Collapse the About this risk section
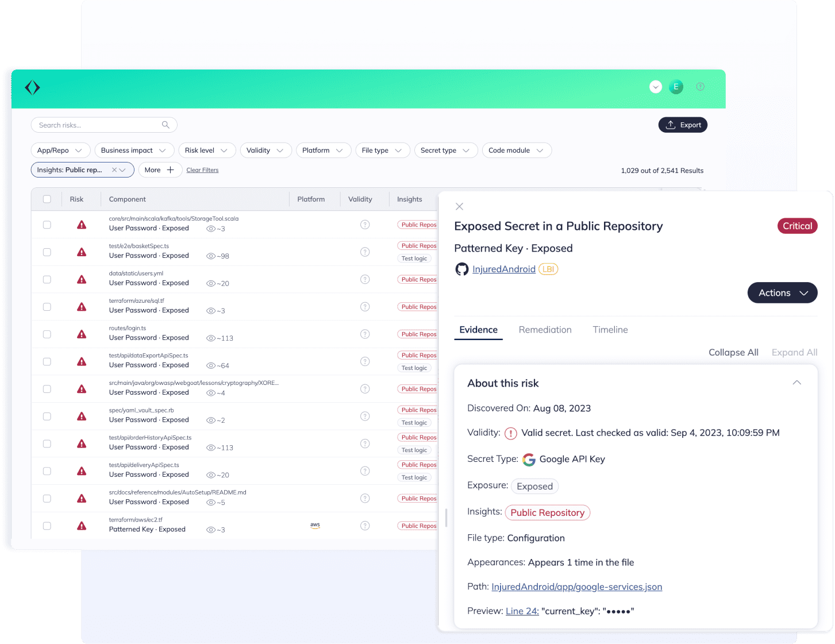This screenshot has height=644, width=835. tap(796, 383)
